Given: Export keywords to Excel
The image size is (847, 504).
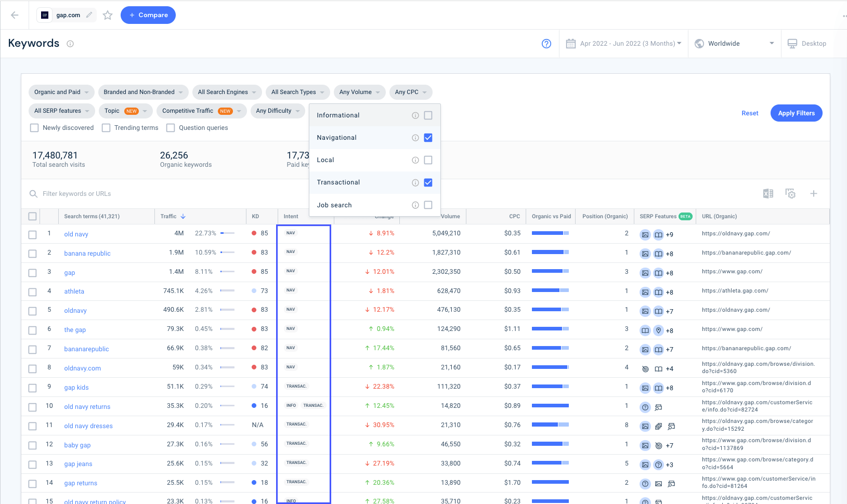Looking at the screenshot, I should point(768,193).
